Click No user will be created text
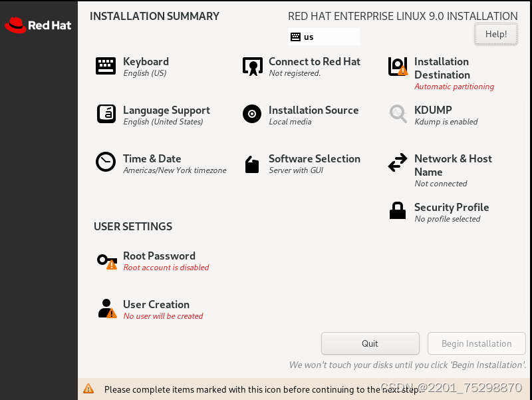 [x=163, y=315]
